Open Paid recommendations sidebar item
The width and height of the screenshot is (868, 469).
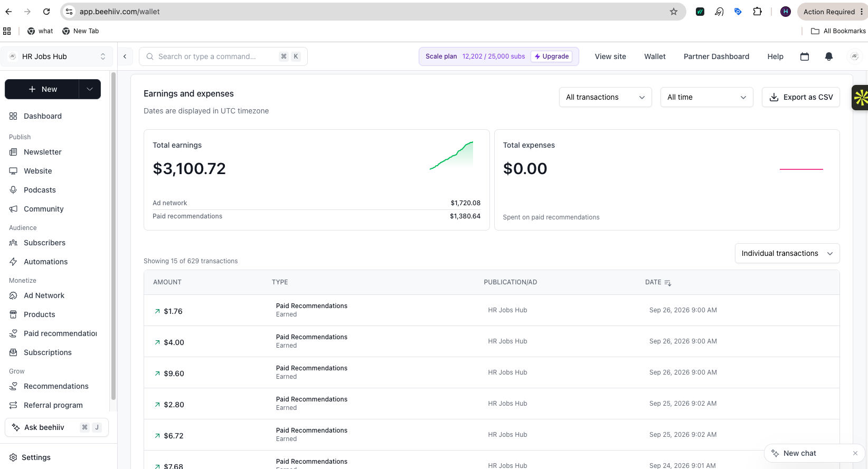click(53, 333)
